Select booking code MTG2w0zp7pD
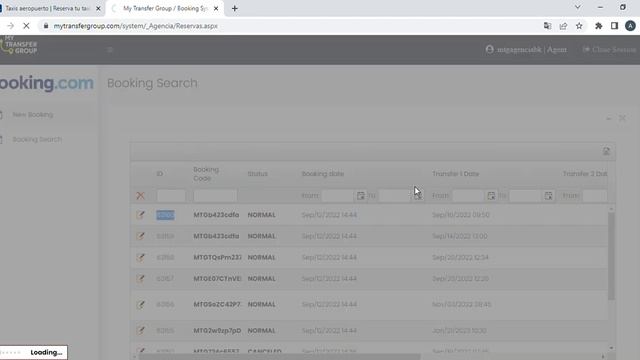Screen dimensions: 640x360 pyautogui.click(x=217, y=330)
